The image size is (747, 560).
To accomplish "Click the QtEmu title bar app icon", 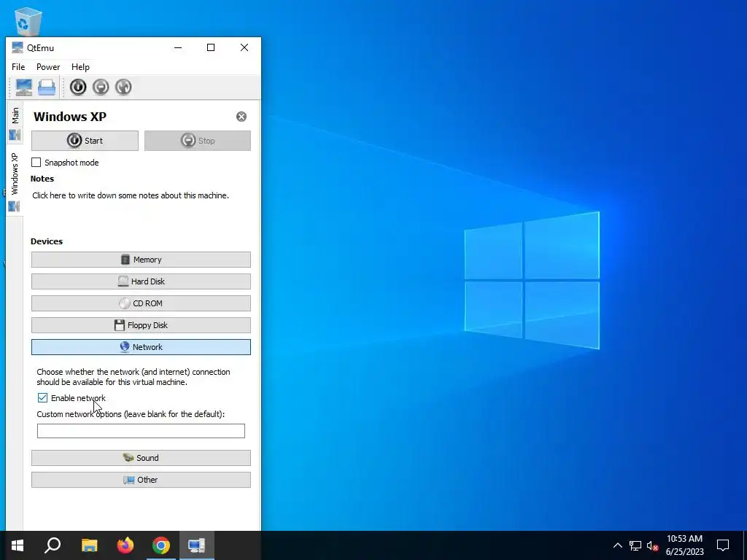I will (x=18, y=47).
